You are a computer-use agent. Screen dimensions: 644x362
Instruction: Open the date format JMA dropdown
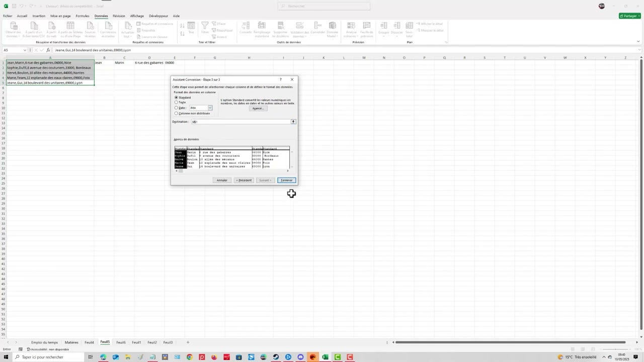(x=210, y=108)
